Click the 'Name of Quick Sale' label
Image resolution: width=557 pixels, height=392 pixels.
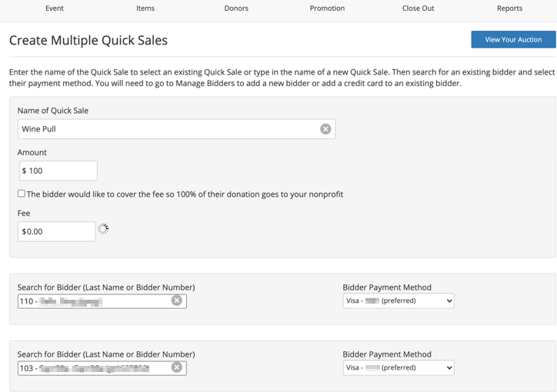coord(53,111)
